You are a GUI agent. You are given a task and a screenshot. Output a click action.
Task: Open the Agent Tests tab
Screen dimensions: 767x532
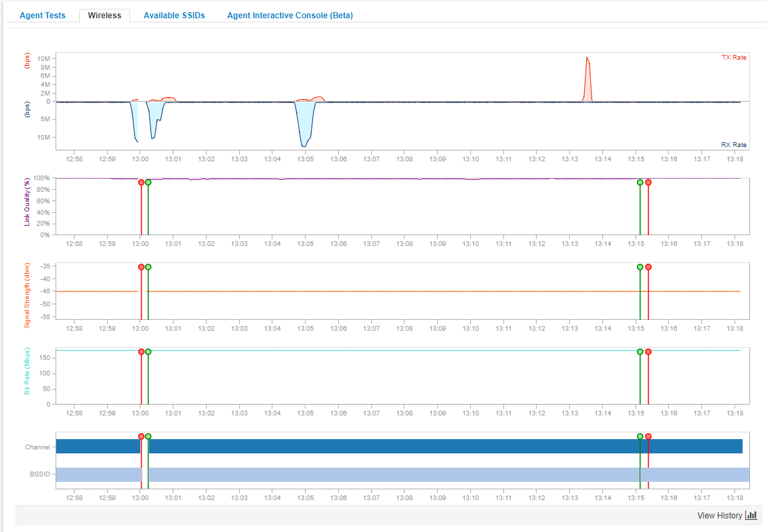coord(42,16)
